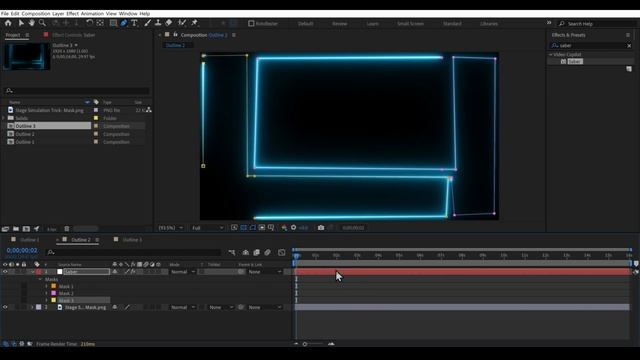Image resolution: width=640 pixels, height=360 pixels.
Task: Select the Puppet Pin tool
Action: [x=195, y=23]
